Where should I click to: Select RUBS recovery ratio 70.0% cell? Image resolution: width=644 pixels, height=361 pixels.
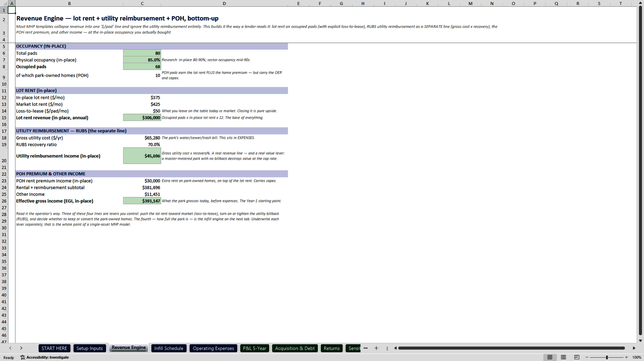pyautogui.click(x=142, y=145)
